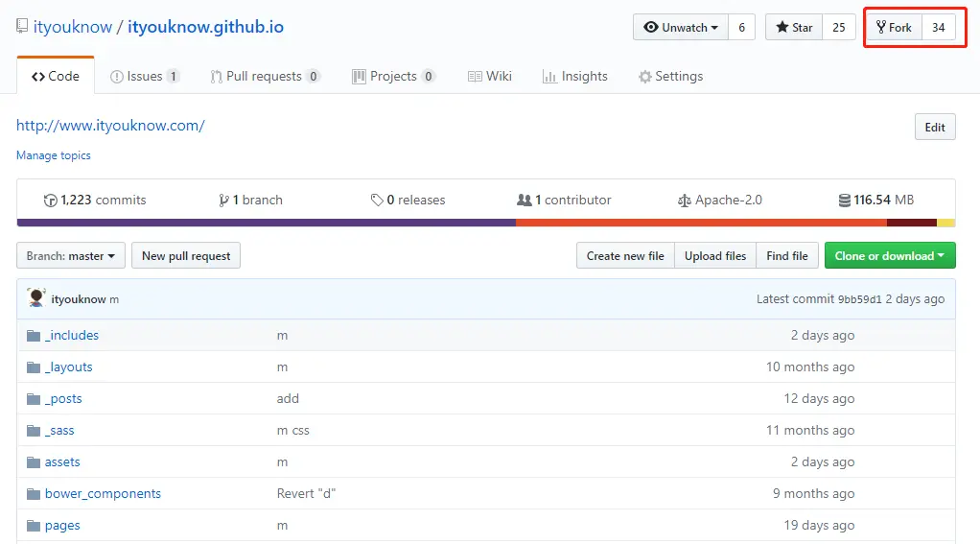Click the folder icon for _includes
Image resolution: width=980 pixels, height=544 pixels.
34,336
